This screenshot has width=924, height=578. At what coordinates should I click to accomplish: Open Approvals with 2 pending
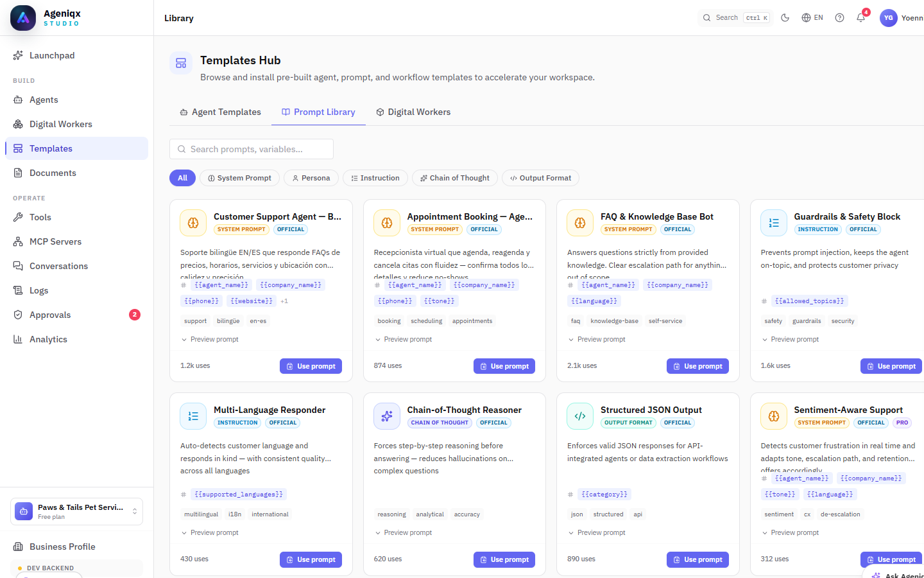[76, 315]
